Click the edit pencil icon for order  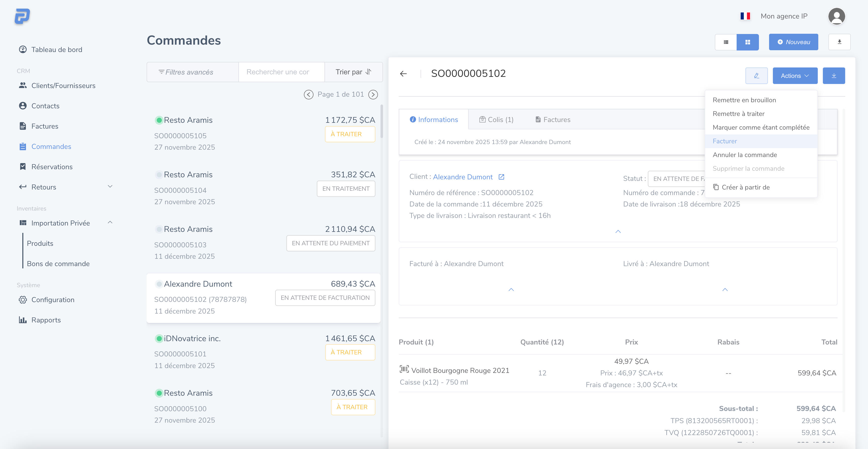[756, 76]
